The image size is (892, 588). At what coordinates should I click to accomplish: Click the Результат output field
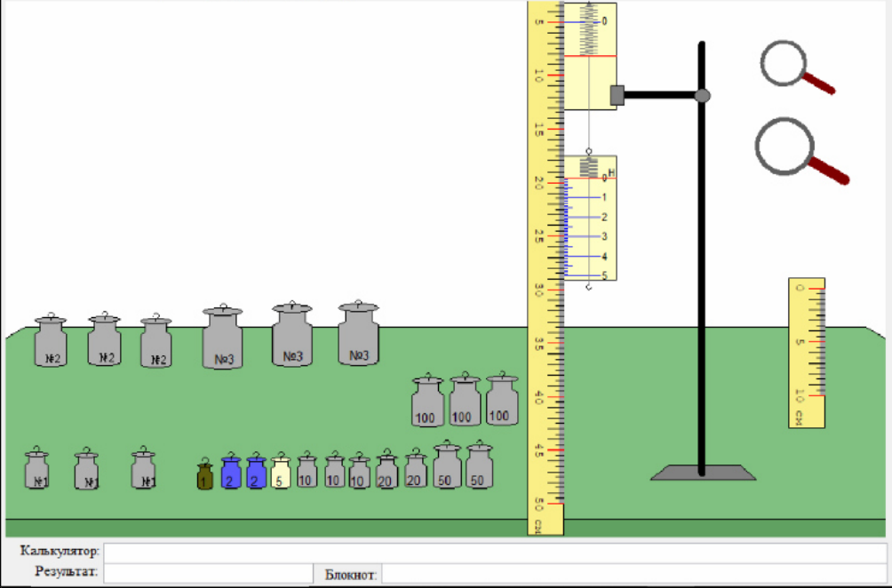pos(208,573)
